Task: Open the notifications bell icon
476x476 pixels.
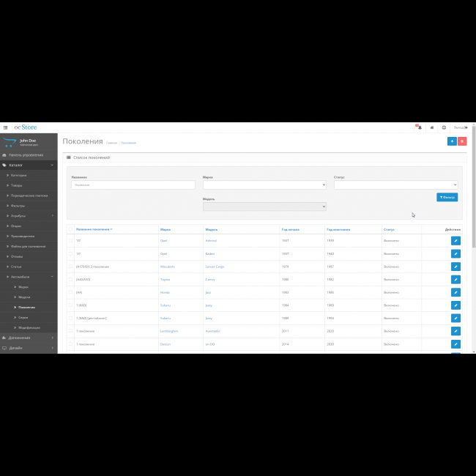Action: click(418, 127)
